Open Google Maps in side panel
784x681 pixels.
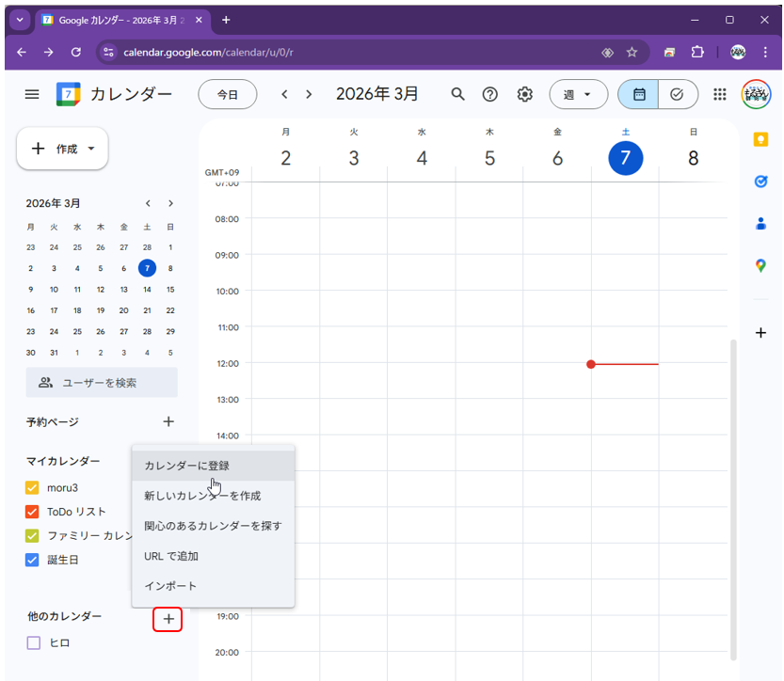pos(760,265)
